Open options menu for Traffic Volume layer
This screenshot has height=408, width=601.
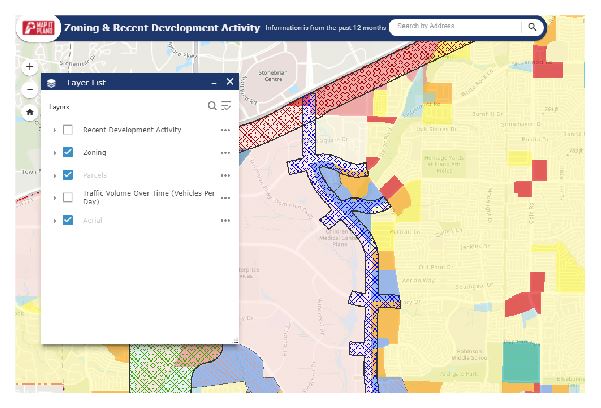tap(225, 198)
